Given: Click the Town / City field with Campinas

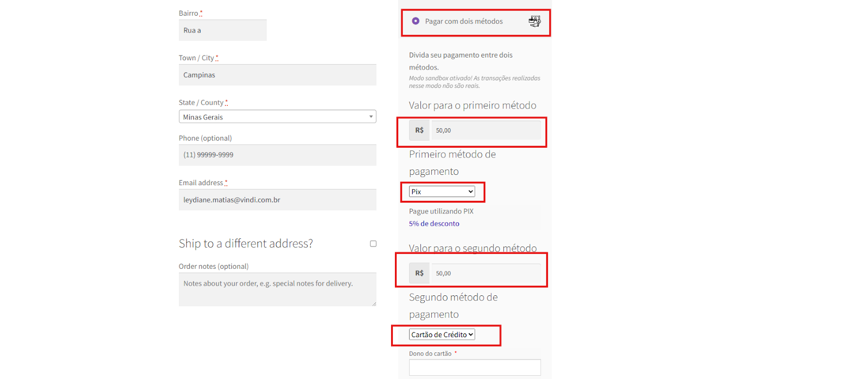Looking at the screenshot, I should pyautogui.click(x=277, y=75).
